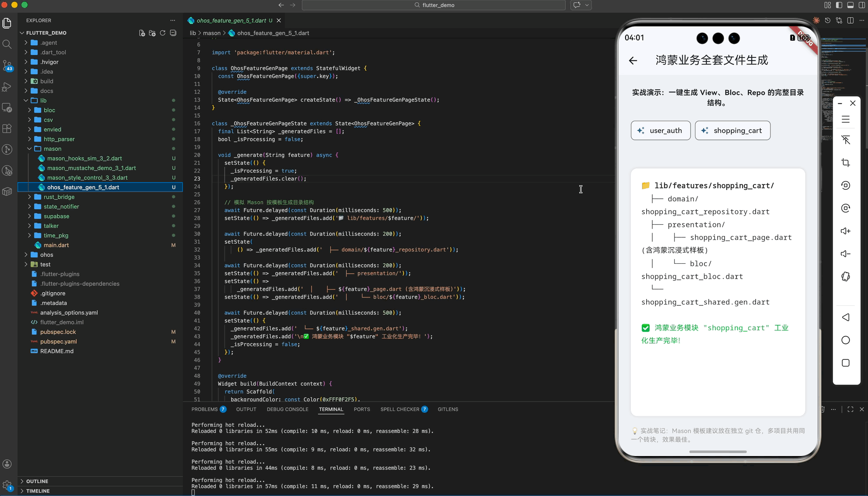868x496 pixels.
Task: Tap the shopping_cart generate button
Action: click(x=732, y=131)
